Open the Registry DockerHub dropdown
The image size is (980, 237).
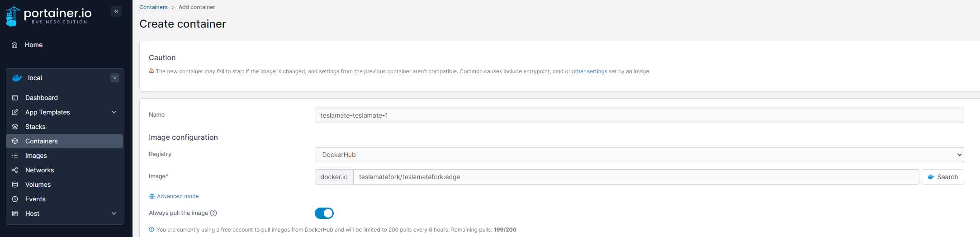point(639,155)
